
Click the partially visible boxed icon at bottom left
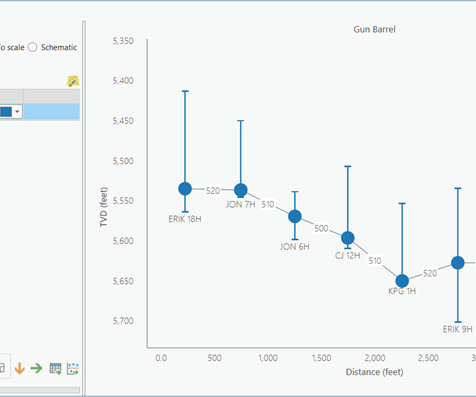point(3,367)
